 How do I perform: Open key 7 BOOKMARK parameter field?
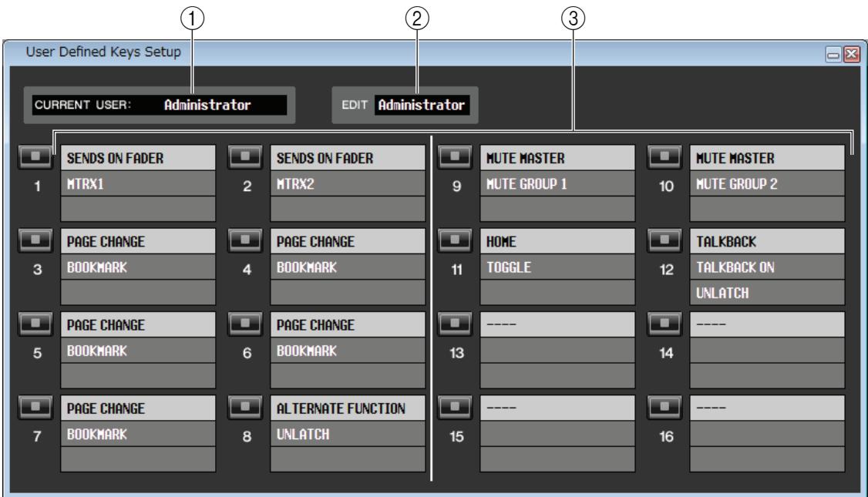tap(138, 435)
